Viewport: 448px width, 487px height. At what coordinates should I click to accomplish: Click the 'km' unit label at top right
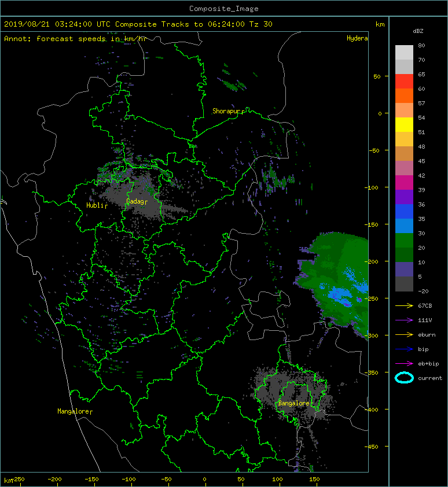click(380, 24)
